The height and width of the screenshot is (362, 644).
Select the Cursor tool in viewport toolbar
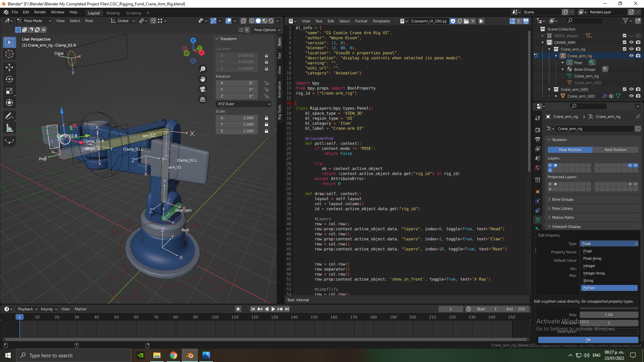pos(9,54)
